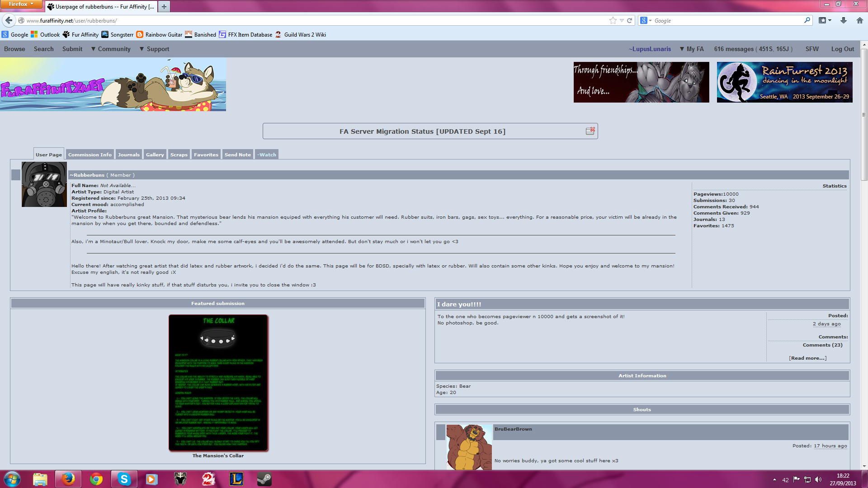868x488 pixels.
Task: Click the system tray volume icon
Action: pyautogui.click(x=818, y=479)
